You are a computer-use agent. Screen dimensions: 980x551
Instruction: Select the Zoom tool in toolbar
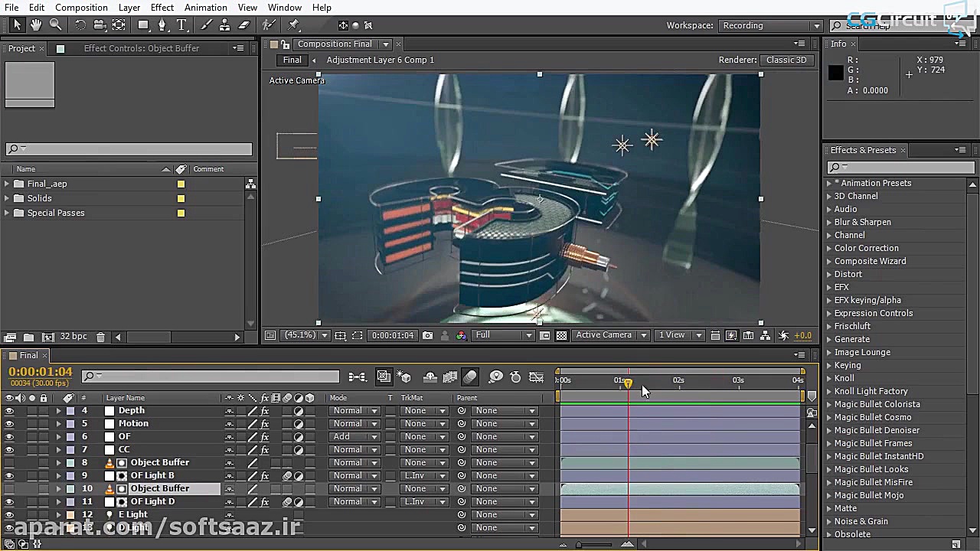pos(56,25)
